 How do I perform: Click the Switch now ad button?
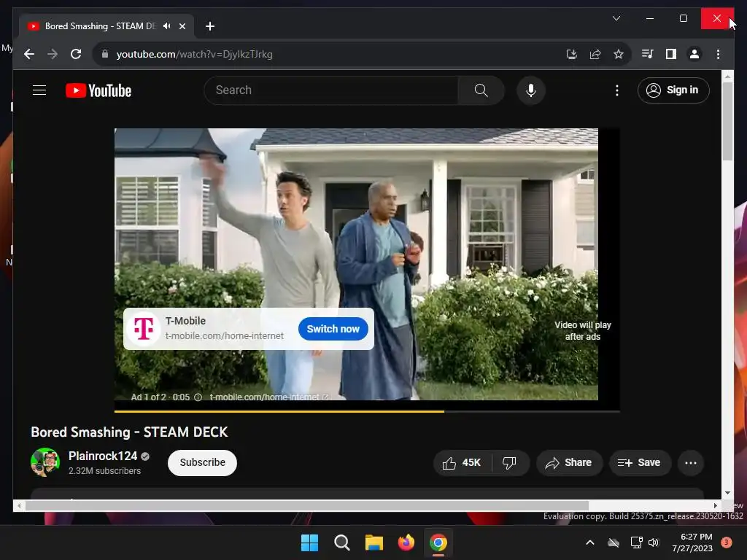pyautogui.click(x=333, y=329)
